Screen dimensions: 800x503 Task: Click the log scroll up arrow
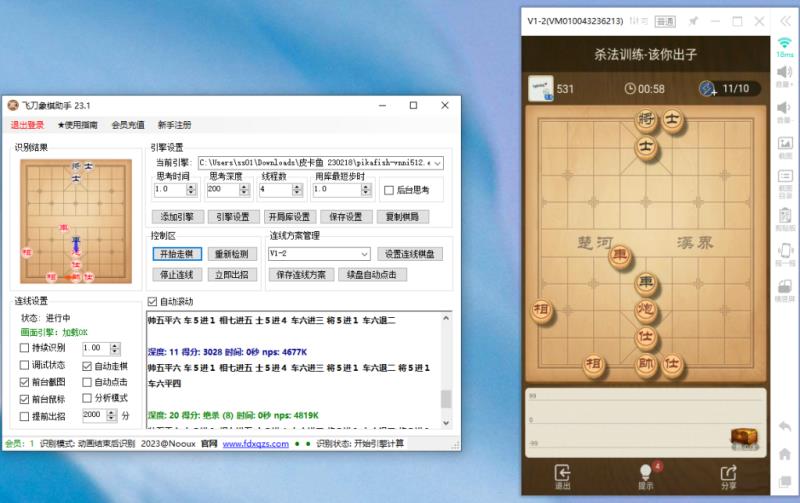446,318
